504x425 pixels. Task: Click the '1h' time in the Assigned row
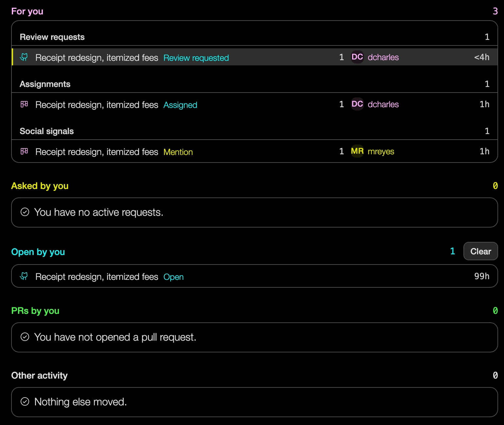tap(484, 104)
